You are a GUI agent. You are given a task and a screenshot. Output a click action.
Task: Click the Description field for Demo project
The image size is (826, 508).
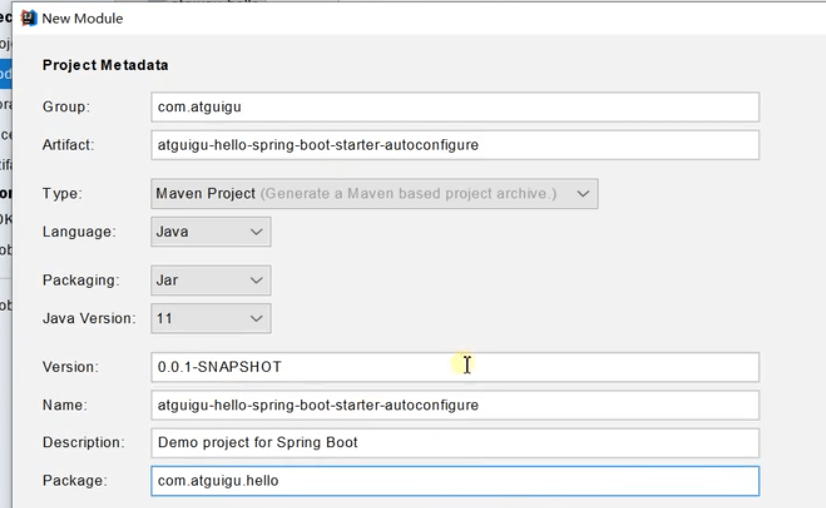tap(454, 442)
